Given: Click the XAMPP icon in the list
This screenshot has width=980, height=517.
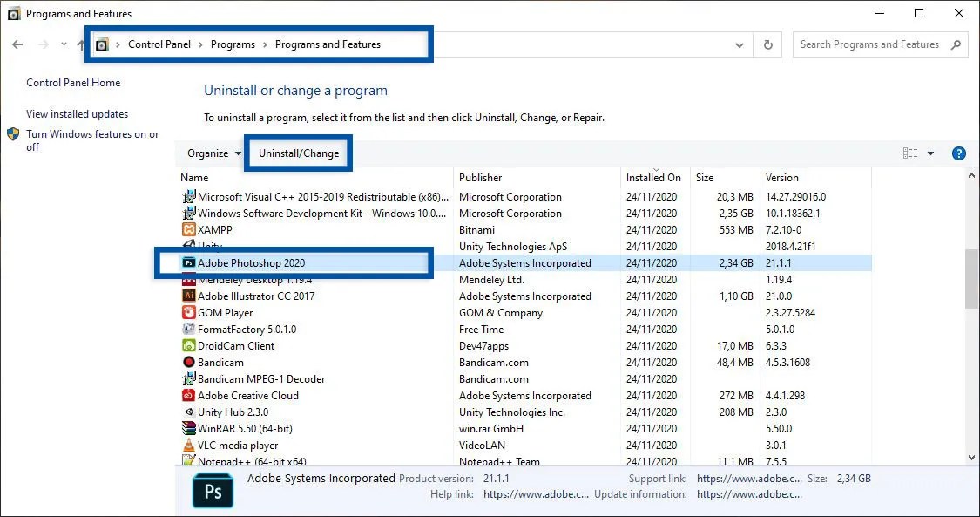Looking at the screenshot, I should [189, 229].
